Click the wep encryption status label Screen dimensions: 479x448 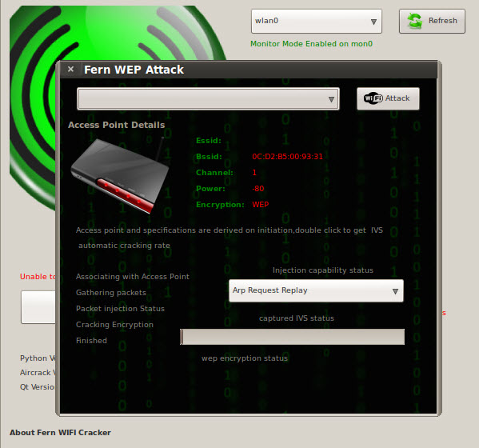[245, 358]
